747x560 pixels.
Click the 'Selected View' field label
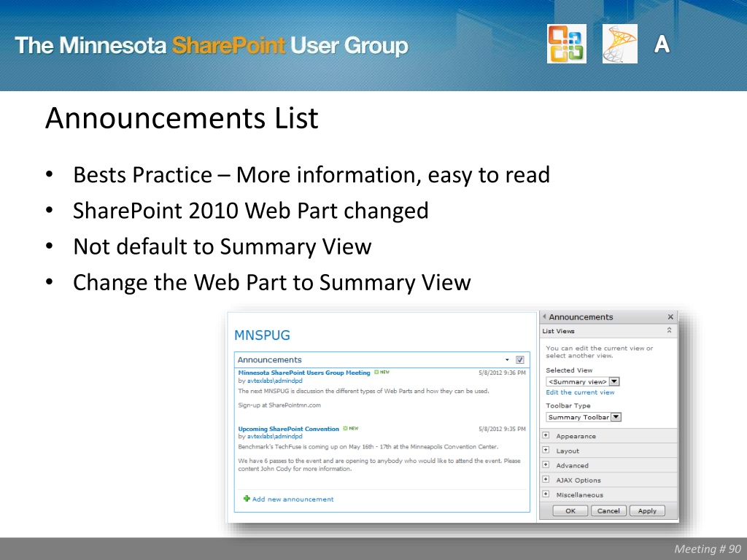pyautogui.click(x=569, y=370)
